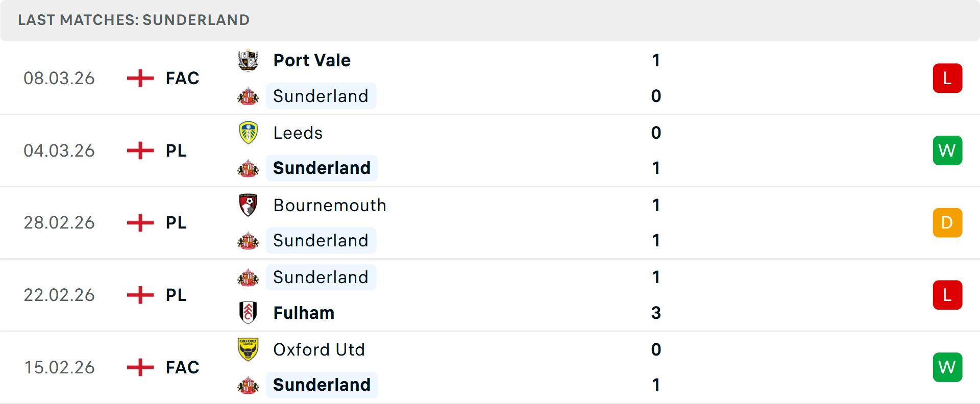This screenshot has height=404, width=980.
Task: Click the PL label beside the Bournemouth match
Action: 176,222
